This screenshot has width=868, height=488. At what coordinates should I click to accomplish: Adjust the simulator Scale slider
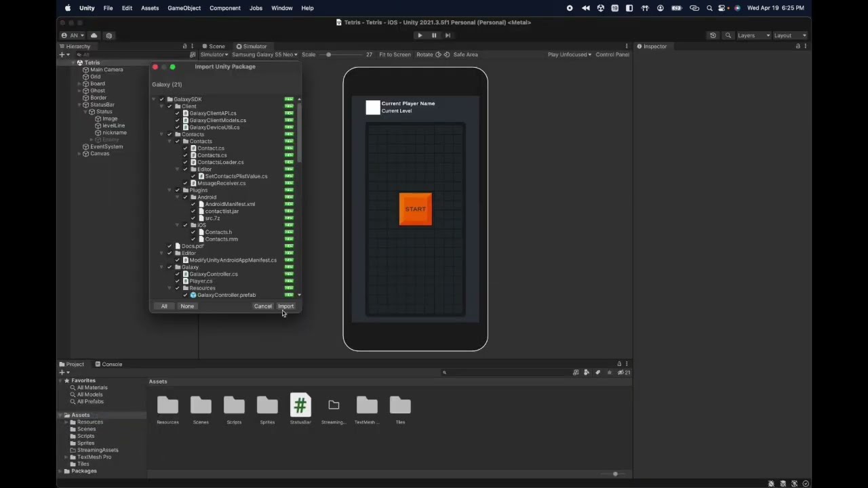340,54
